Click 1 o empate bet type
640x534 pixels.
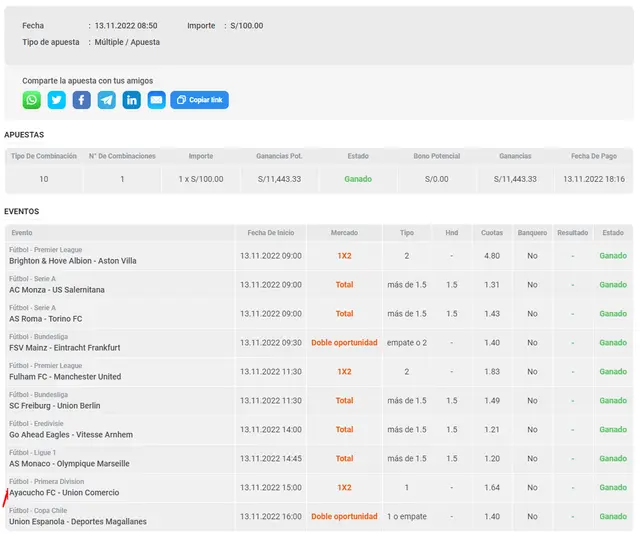coord(407,517)
